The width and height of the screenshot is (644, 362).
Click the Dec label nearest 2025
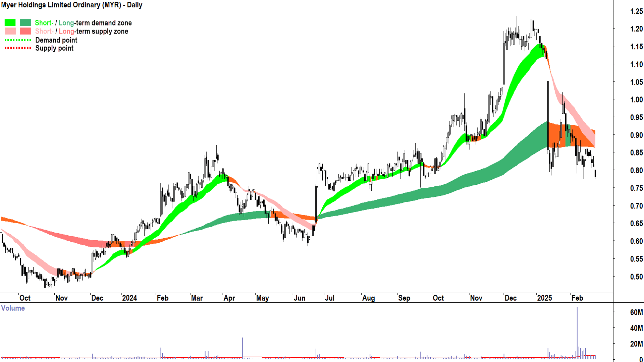pyautogui.click(x=511, y=298)
